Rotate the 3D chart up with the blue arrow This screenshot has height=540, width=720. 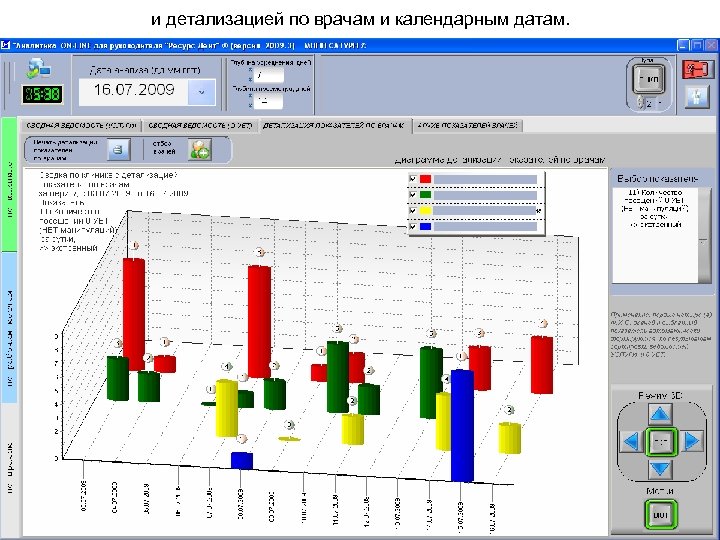(x=660, y=414)
